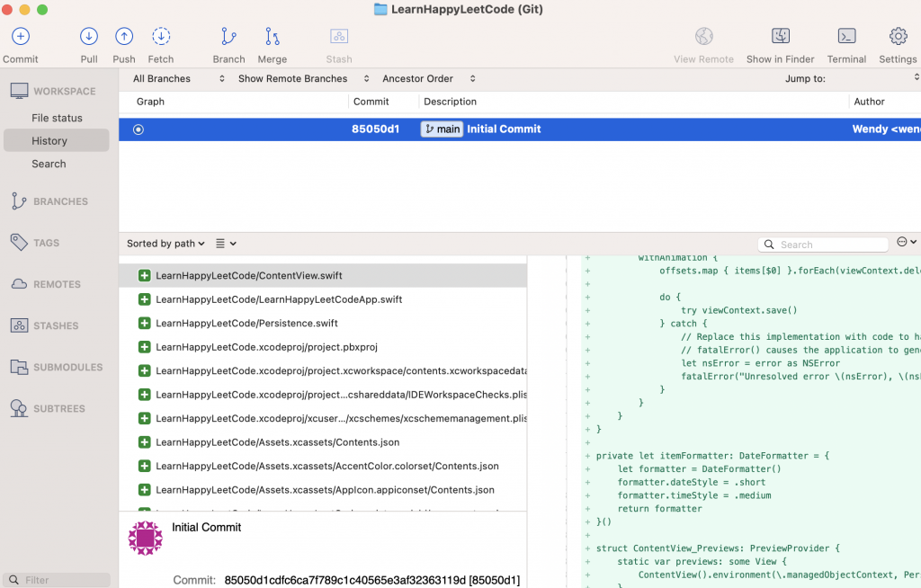Click the BRANCHES sidebar icon
The height and width of the screenshot is (588, 921).
(x=19, y=201)
